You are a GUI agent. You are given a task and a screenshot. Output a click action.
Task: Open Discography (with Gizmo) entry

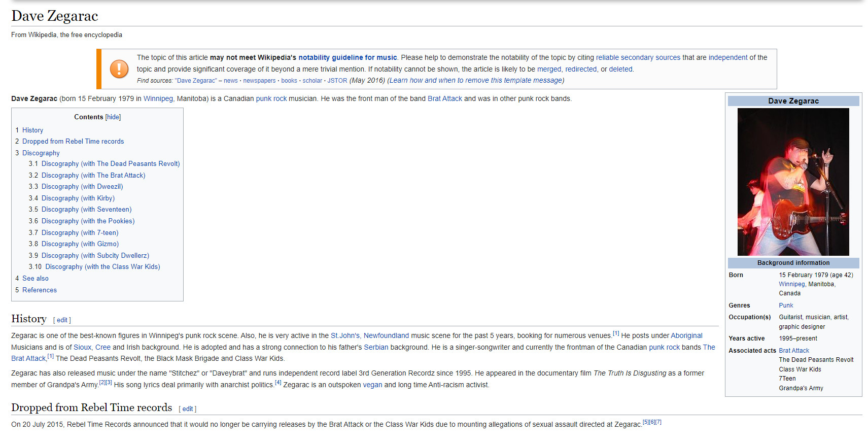click(x=80, y=244)
